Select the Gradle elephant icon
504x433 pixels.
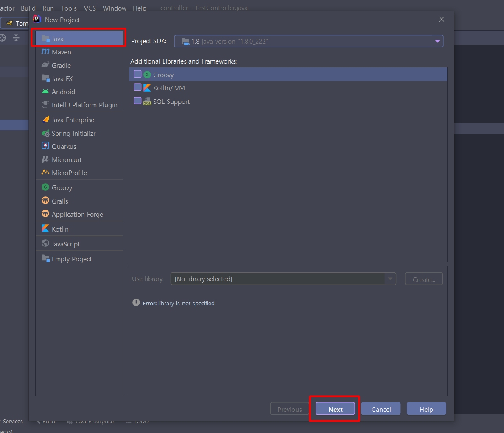[45, 65]
